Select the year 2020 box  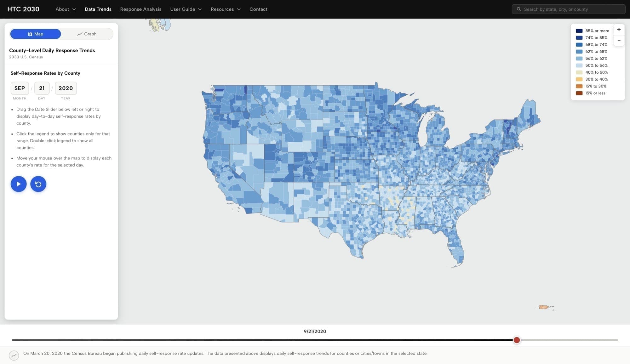coord(66,88)
